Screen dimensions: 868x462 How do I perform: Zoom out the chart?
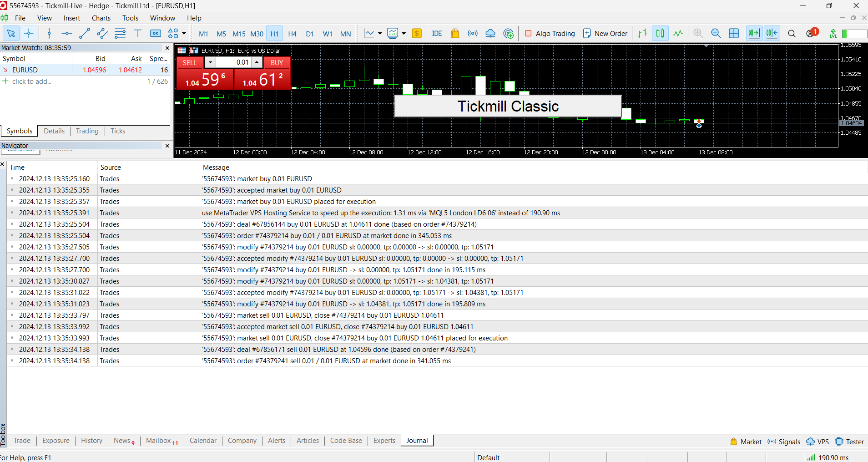click(716, 33)
